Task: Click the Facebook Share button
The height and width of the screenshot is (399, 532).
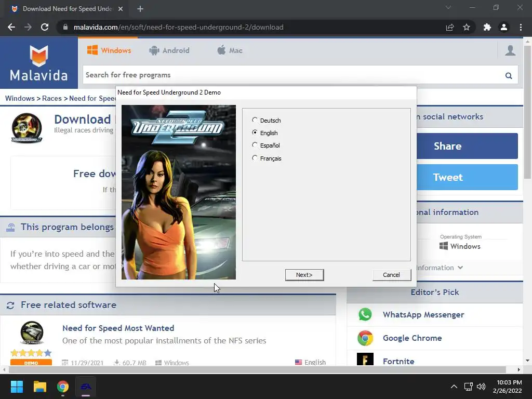Action: click(467, 146)
